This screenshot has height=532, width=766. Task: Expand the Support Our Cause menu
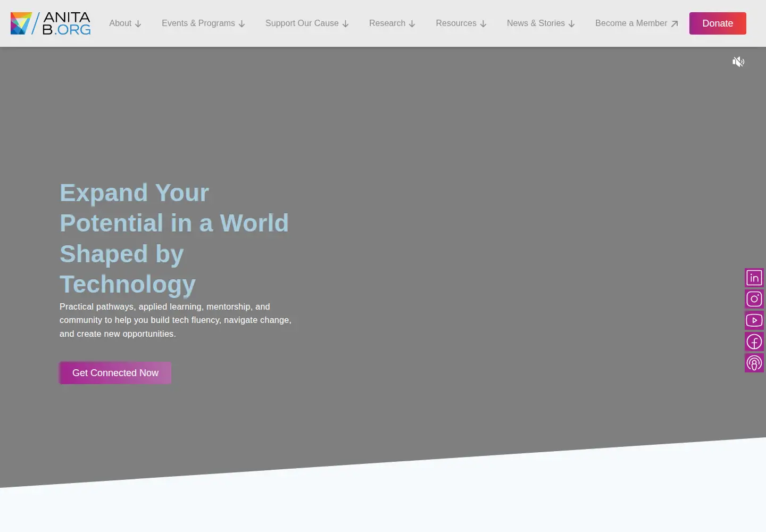point(307,23)
